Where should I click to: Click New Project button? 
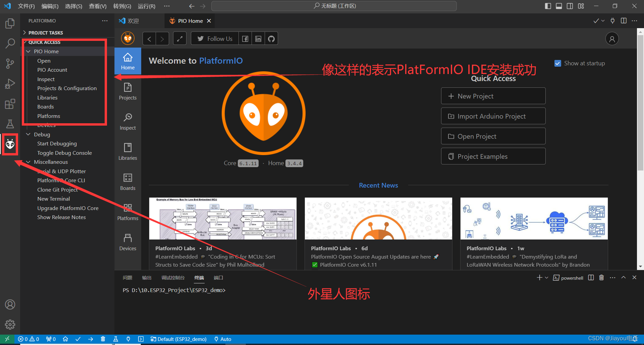(x=493, y=96)
